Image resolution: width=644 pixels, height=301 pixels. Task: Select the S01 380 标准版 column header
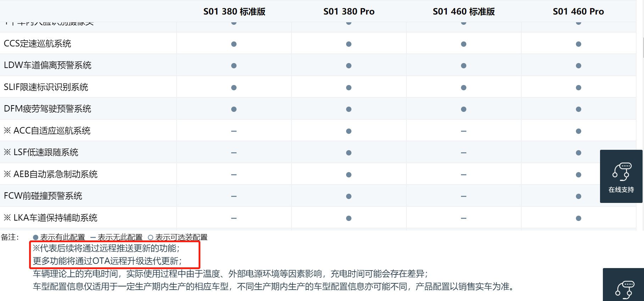pos(234,12)
